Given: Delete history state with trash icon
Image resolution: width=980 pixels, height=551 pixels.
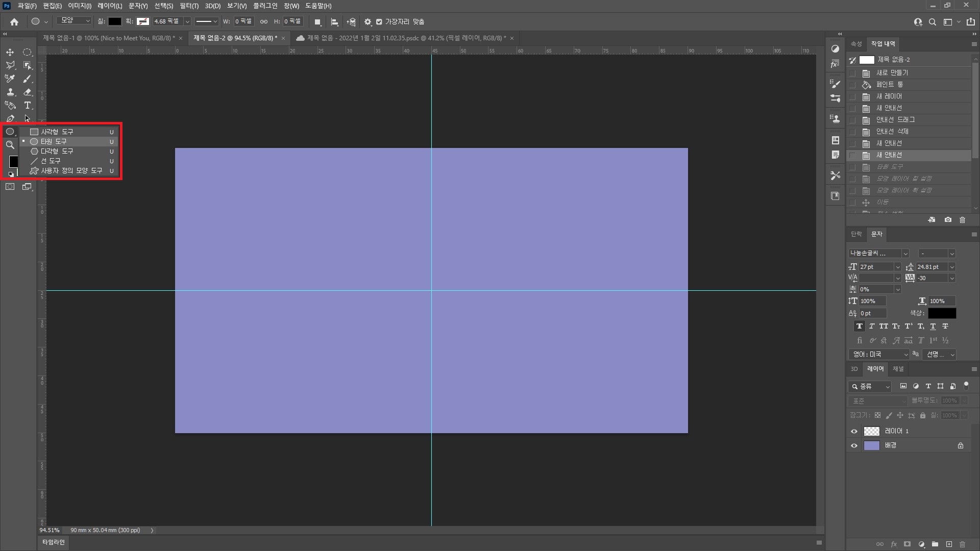Looking at the screenshot, I should (x=962, y=220).
